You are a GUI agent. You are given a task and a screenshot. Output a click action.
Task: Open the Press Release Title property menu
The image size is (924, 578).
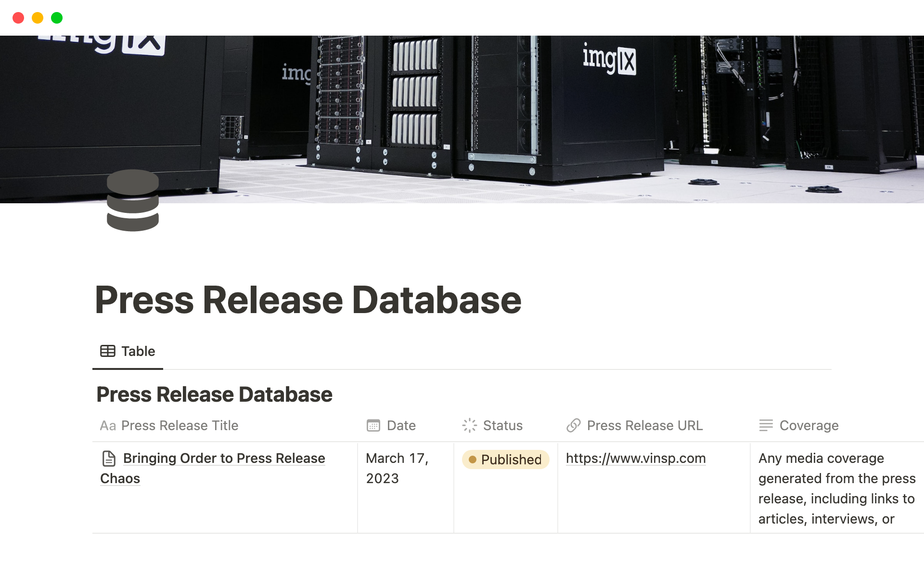tap(180, 425)
